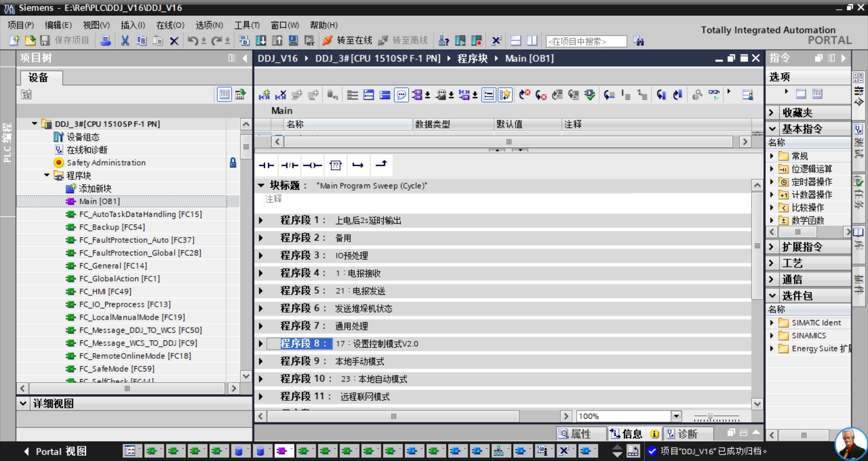This screenshot has height=461, width=868.
Task: Split the editor space horizontally
Action: pos(516,41)
